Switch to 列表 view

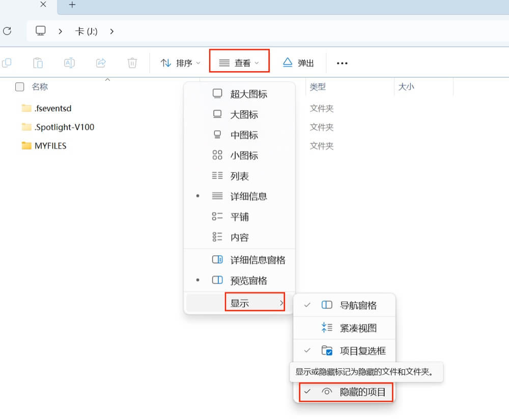(239, 176)
